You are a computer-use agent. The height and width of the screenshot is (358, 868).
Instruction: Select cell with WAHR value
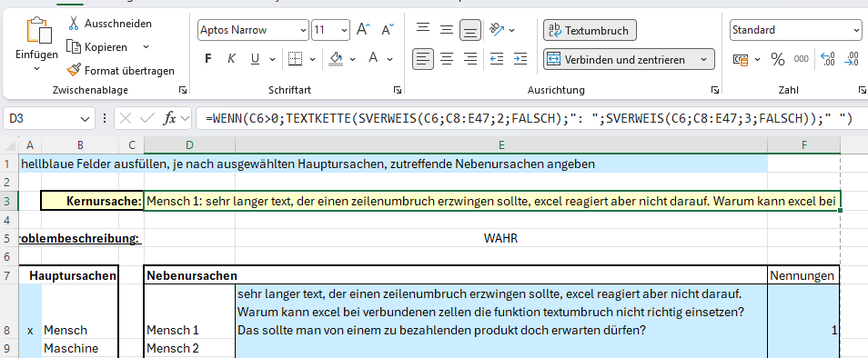coord(501,238)
